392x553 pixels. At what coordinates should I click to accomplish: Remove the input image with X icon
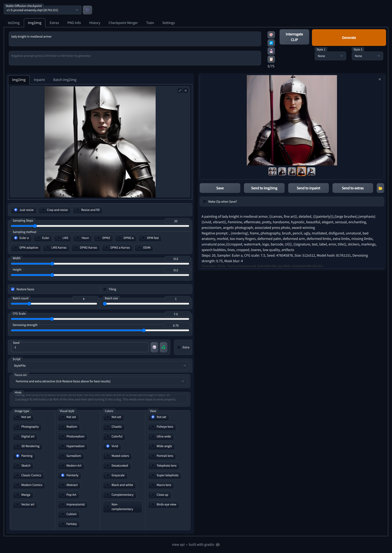(x=186, y=91)
